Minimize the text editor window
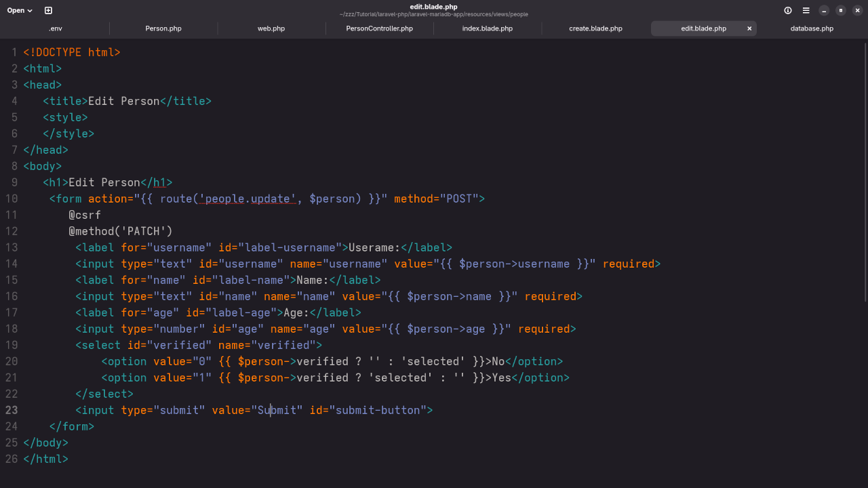This screenshot has width=868, height=488. pos(824,10)
